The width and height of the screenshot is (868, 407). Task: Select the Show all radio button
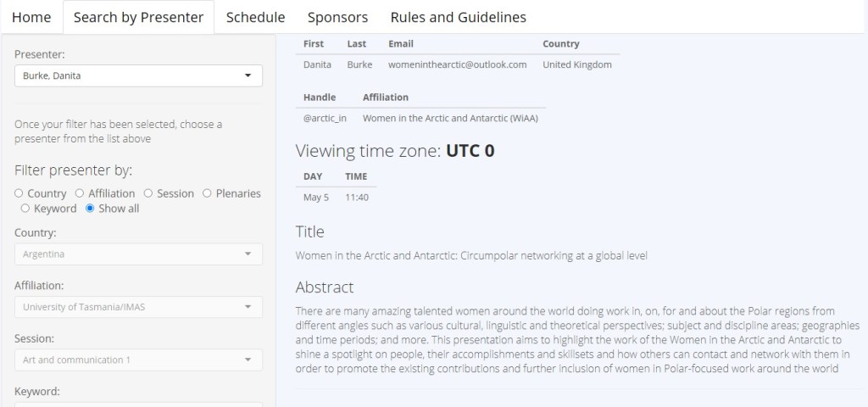[90, 209]
